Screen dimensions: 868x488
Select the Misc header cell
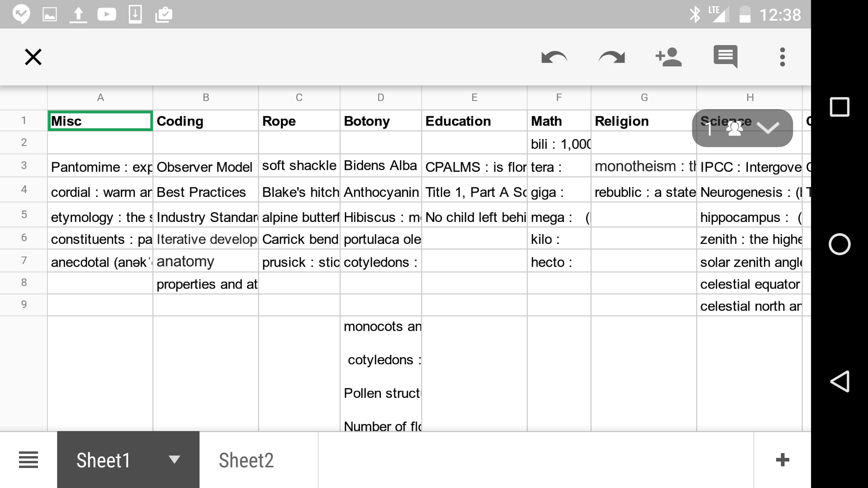point(100,121)
